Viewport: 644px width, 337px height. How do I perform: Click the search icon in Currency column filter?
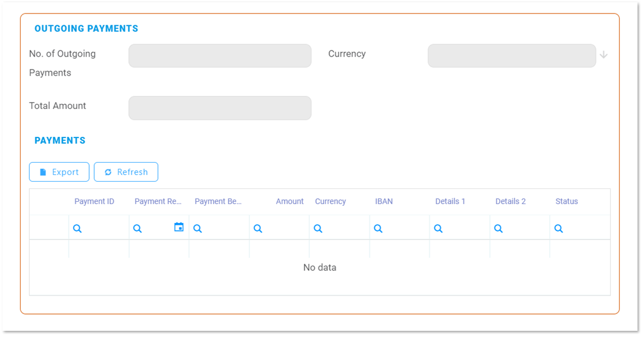pyautogui.click(x=318, y=229)
